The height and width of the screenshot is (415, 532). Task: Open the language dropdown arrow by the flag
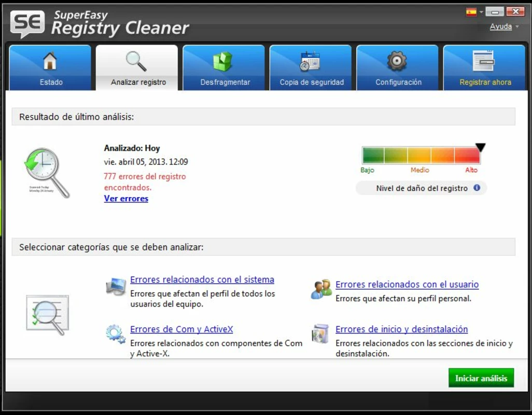pos(481,12)
